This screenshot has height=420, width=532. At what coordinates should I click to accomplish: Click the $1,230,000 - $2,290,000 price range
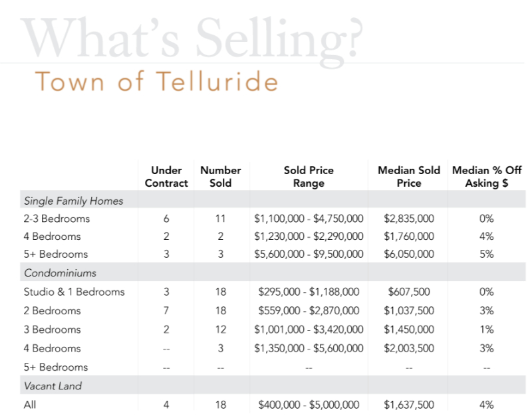pos(309,237)
